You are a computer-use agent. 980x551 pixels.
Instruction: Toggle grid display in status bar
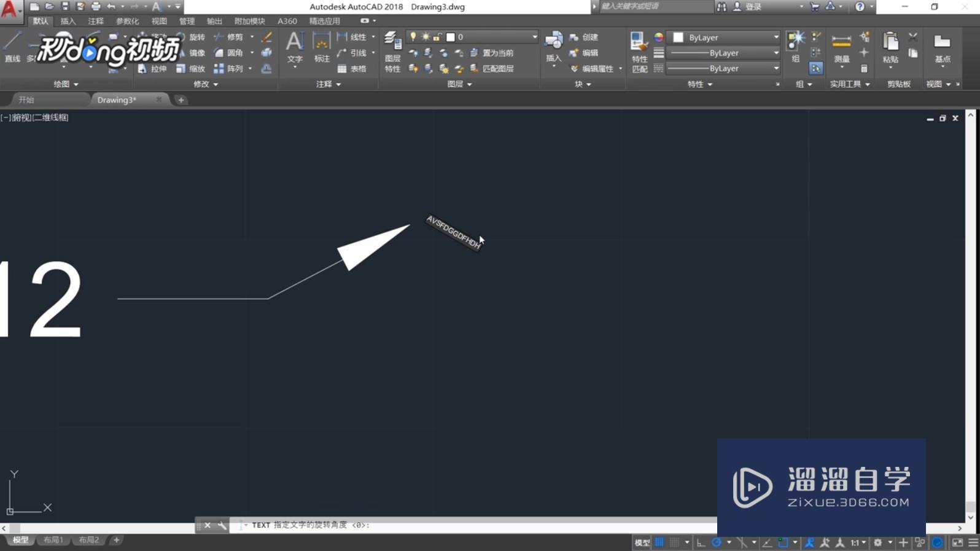tap(659, 542)
